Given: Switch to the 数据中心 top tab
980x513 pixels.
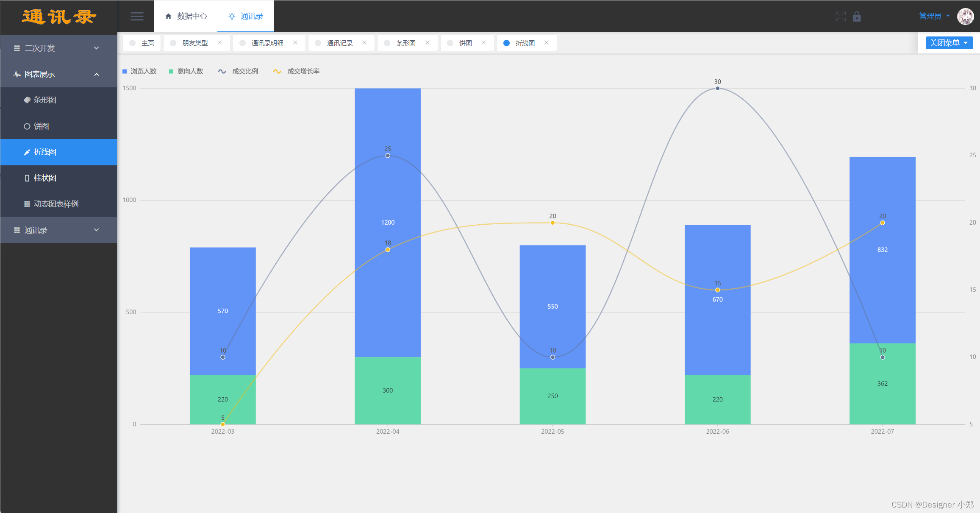Looking at the screenshot, I should [186, 16].
